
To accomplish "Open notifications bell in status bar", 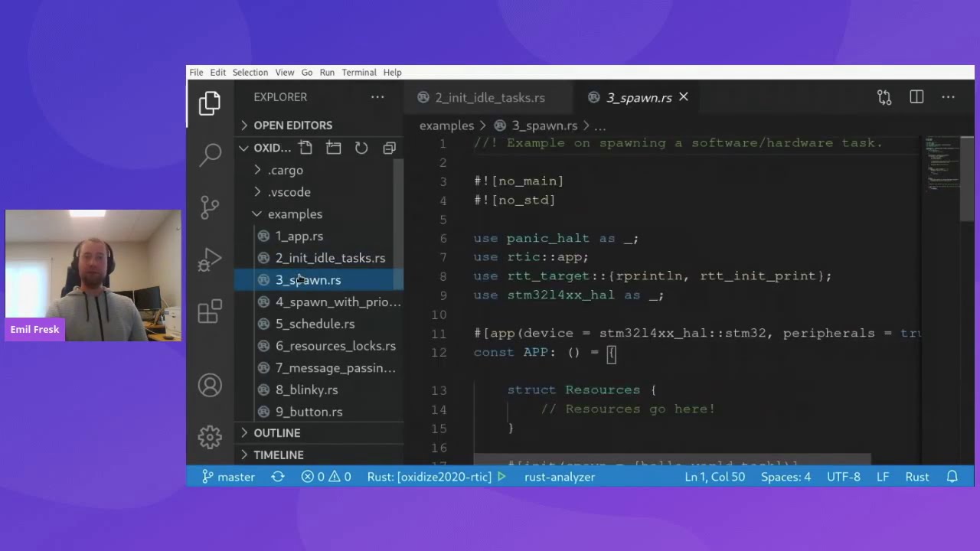I will 952,477.
